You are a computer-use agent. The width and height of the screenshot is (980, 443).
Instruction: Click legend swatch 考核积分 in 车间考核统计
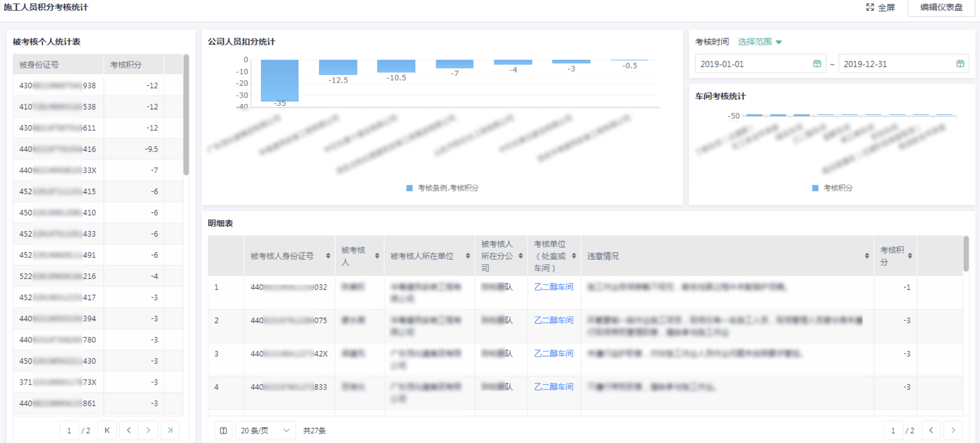(x=815, y=188)
